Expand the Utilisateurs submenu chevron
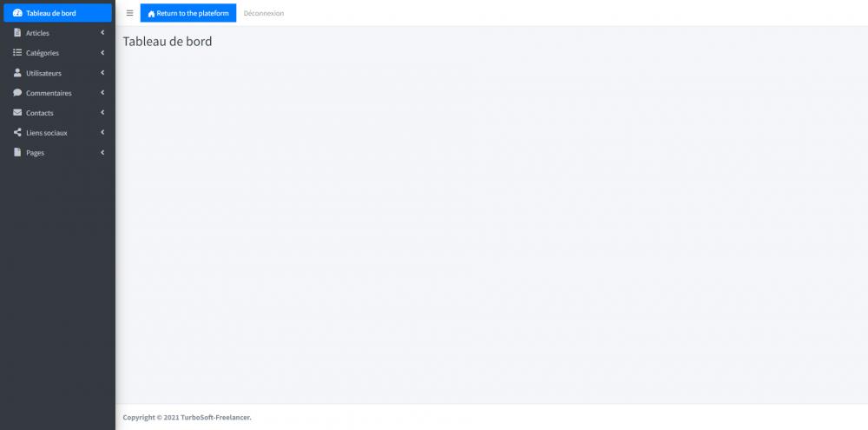Viewport: 868px width, 430px height. pyautogui.click(x=102, y=73)
